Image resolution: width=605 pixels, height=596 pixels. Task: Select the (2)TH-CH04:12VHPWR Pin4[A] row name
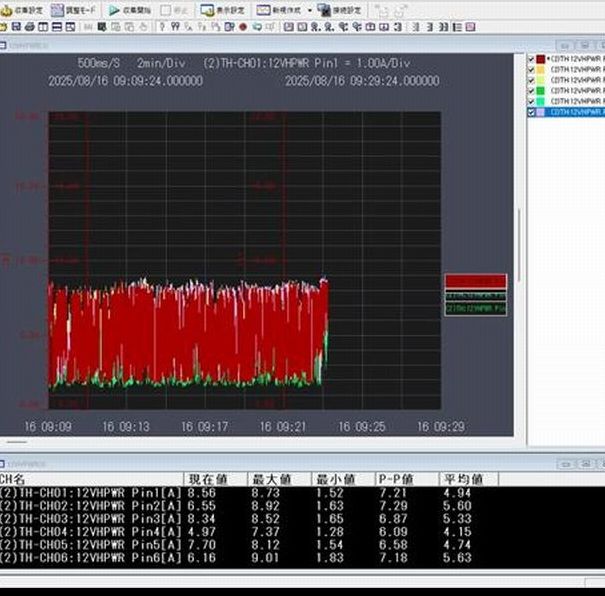(90, 532)
